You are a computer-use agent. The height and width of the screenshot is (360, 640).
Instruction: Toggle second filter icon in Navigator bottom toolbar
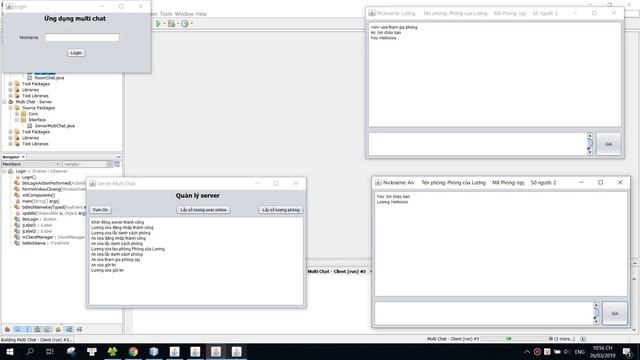(x=18, y=329)
